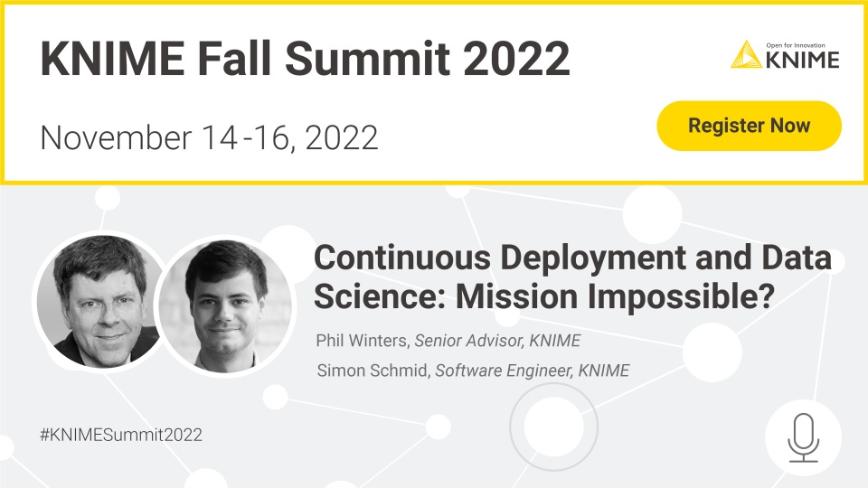This screenshot has height=488, width=868.
Task: Click the white node left of the ringed circle
Action: [x=438, y=427]
